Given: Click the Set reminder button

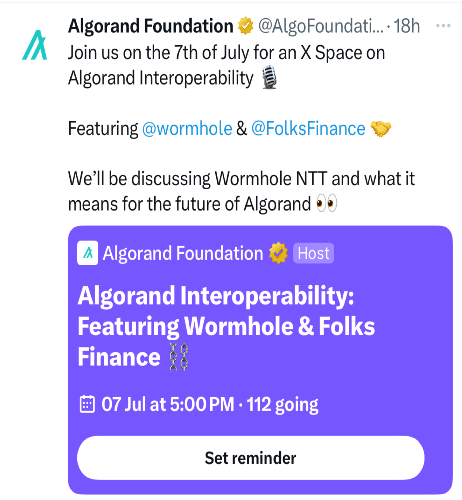Looking at the screenshot, I should [x=251, y=458].
